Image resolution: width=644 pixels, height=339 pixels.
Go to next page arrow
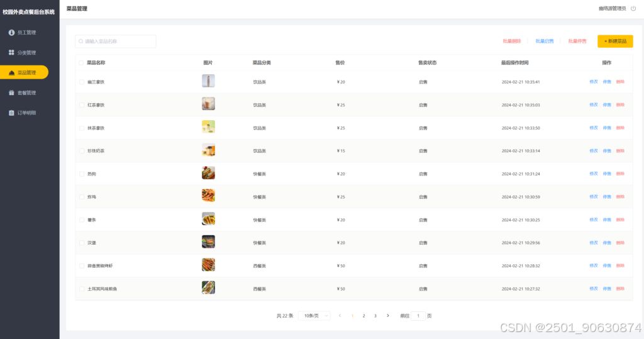click(x=387, y=316)
